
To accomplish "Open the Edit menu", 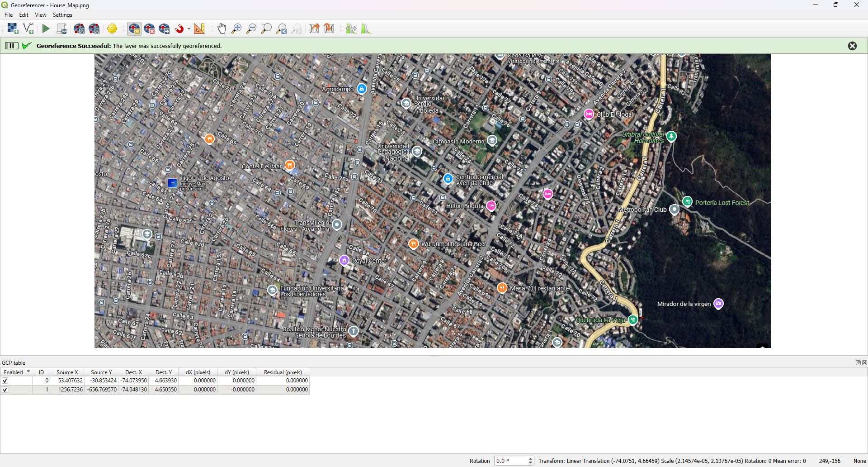I will 24,15.
